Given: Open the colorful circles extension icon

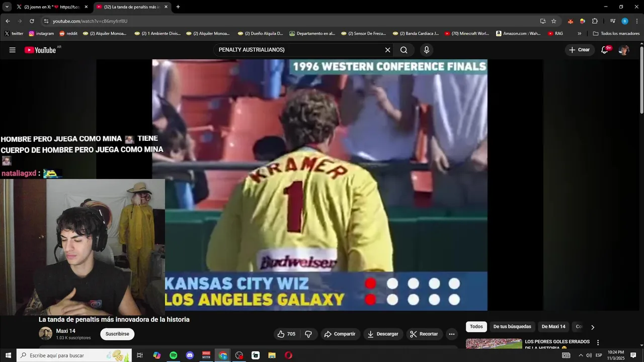Looking at the screenshot, I should coord(583,21).
